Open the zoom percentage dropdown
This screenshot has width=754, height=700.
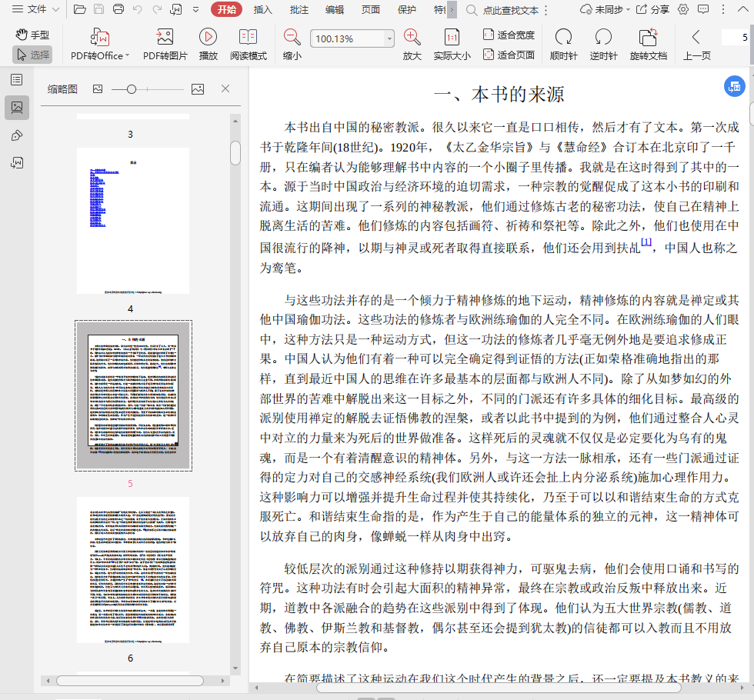point(389,38)
